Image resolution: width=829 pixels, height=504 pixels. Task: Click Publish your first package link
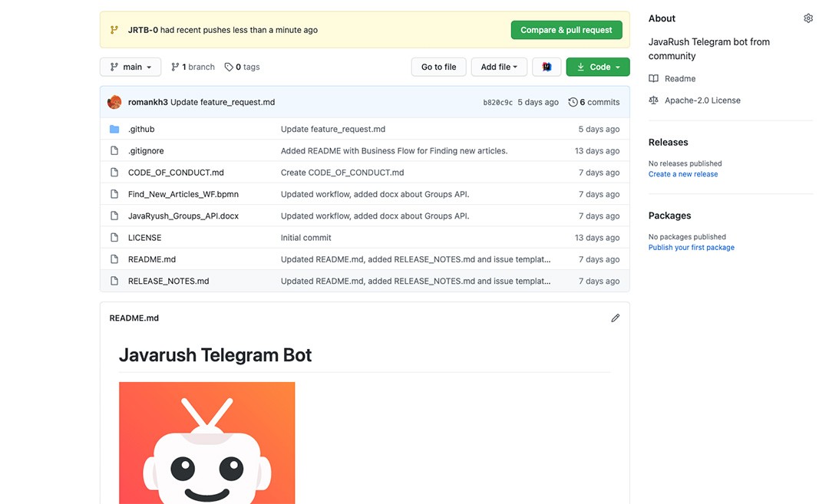pyautogui.click(x=692, y=247)
